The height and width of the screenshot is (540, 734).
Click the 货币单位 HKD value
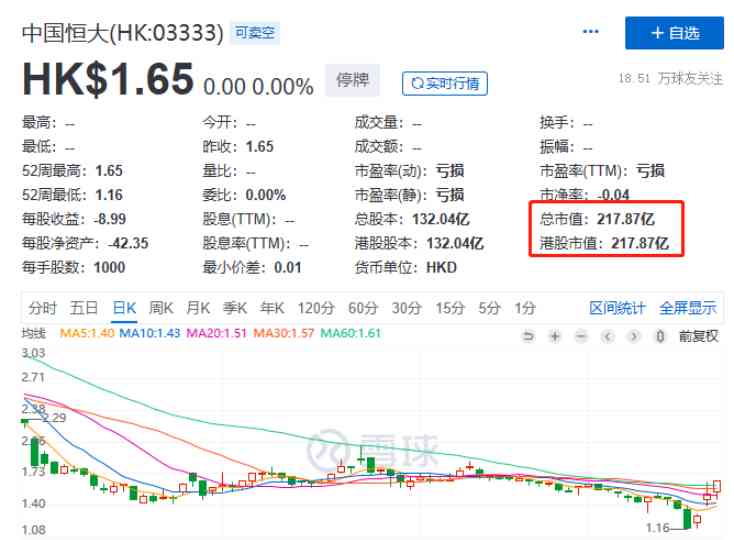pos(441,268)
